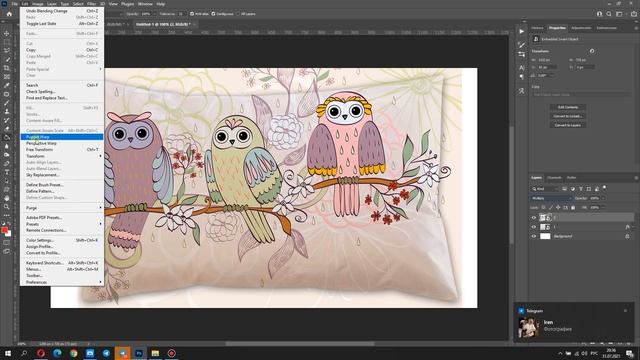Choose Sky Replacement menu item

(x=62, y=175)
